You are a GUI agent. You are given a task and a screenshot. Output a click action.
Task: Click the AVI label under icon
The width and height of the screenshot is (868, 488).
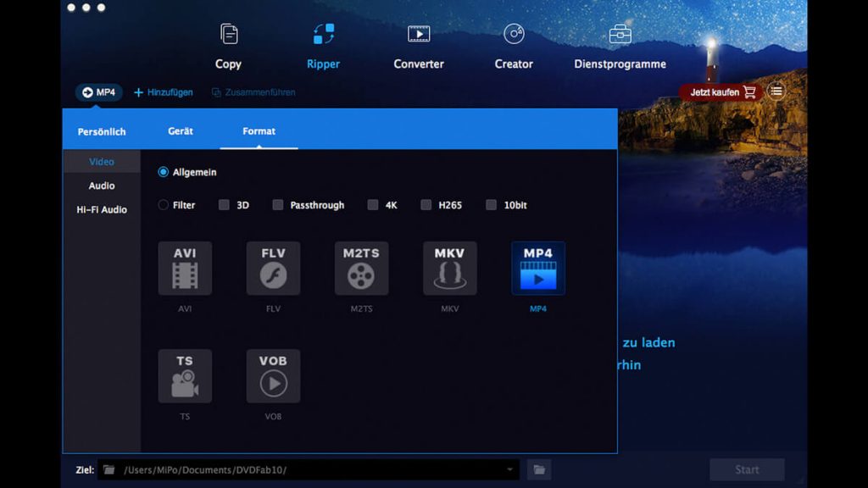point(185,308)
